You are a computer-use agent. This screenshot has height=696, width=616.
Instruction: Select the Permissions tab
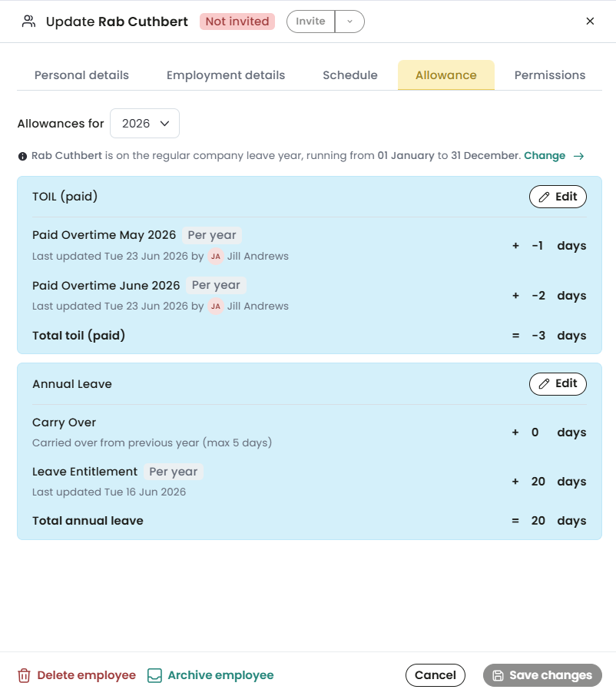point(549,75)
